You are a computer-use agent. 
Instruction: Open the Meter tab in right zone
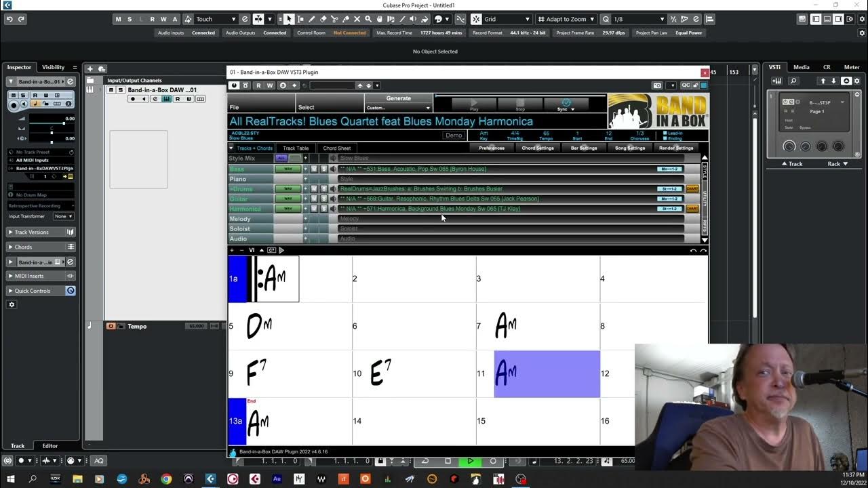pyautogui.click(x=852, y=67)
